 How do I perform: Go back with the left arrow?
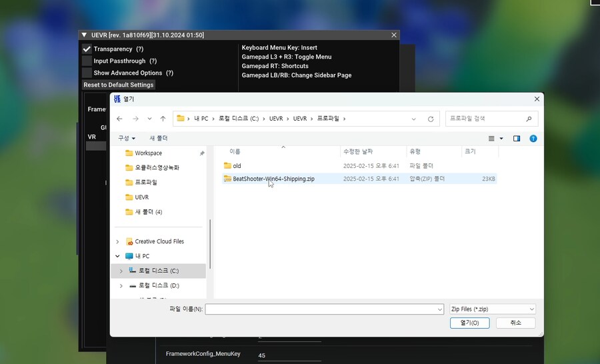119,119
